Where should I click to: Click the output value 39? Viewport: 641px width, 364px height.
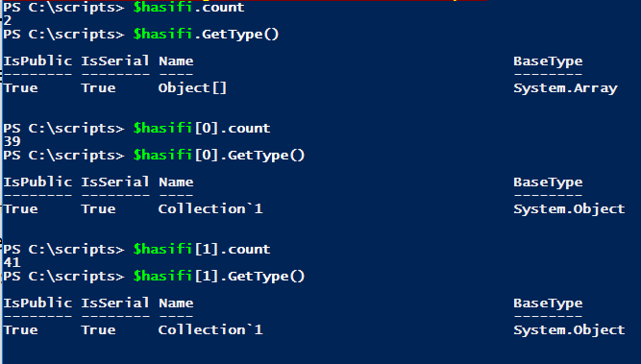(12, 141)
